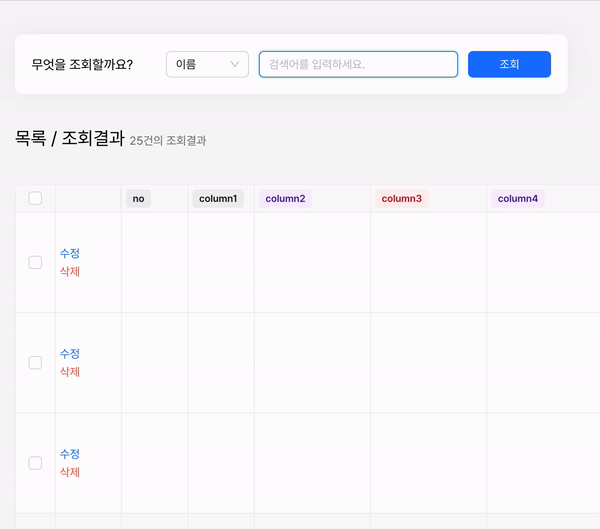
Task: Open the 이름 search type dropdown
Action: (206, 64)
